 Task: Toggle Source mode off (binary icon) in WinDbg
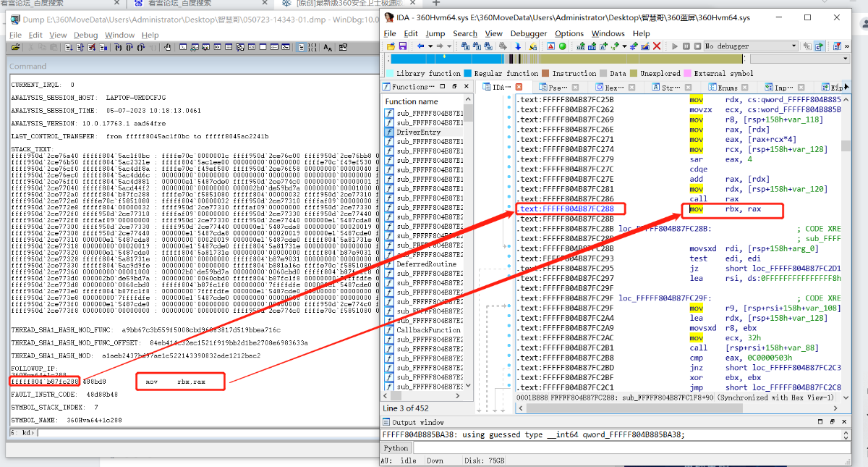[x=312, y=47]
